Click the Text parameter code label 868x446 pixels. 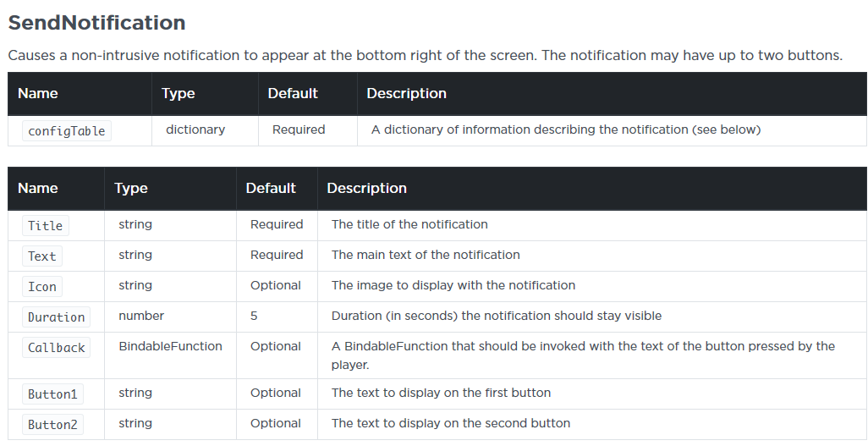pos(41,256)
